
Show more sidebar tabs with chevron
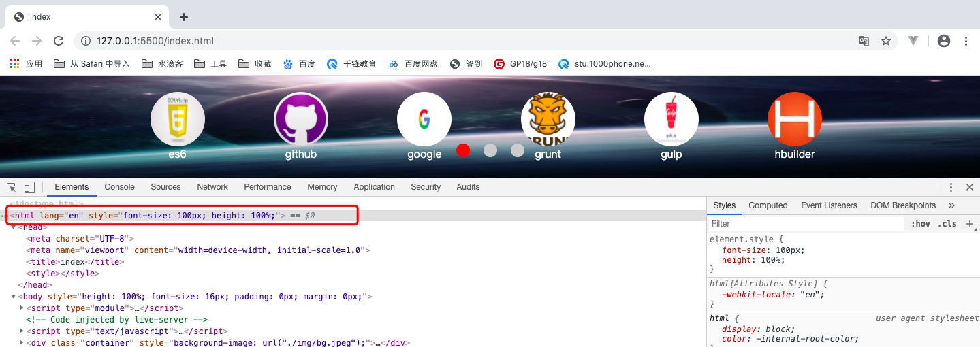click(x=951, y=205)
